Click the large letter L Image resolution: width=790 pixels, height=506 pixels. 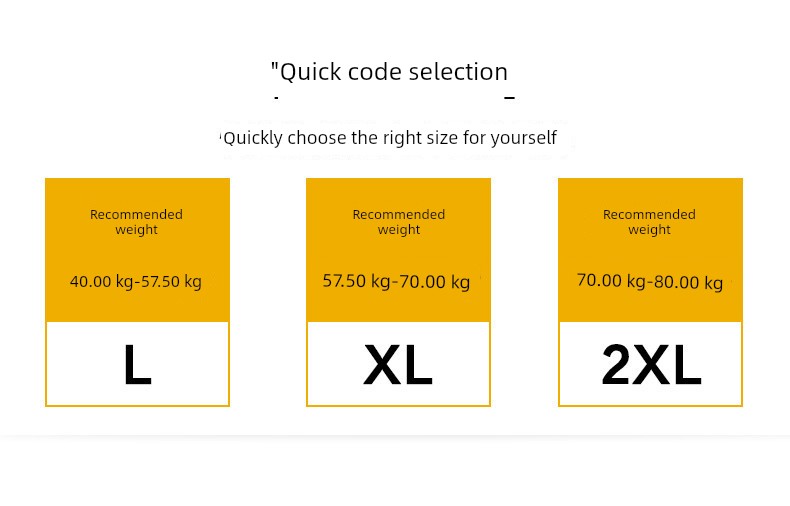point(138,365)
